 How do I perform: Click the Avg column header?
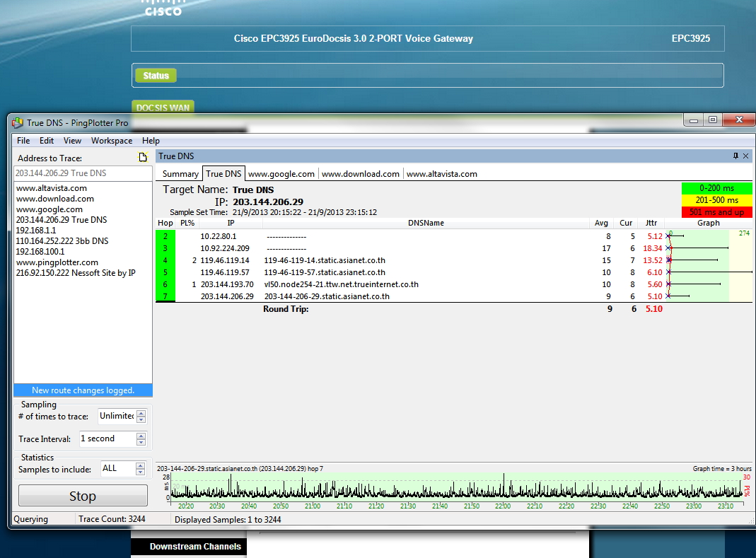(x=601, y=223)
